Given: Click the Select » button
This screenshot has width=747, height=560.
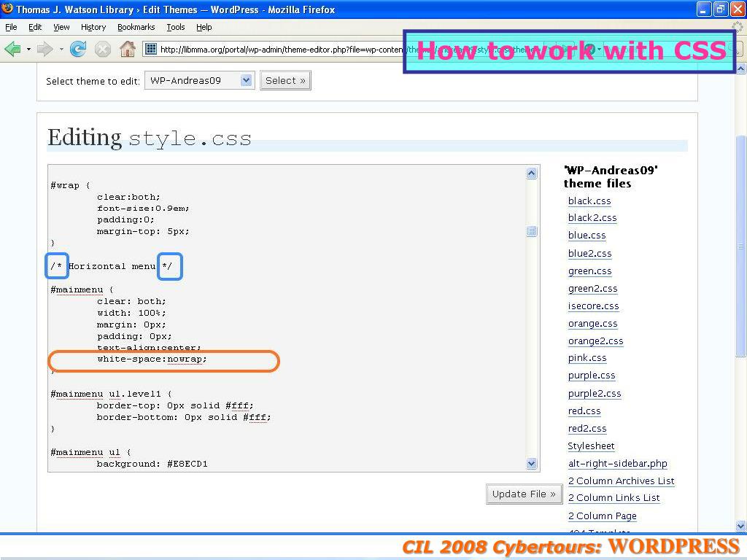Looking at the screenshot, I should tap(285, 80).
